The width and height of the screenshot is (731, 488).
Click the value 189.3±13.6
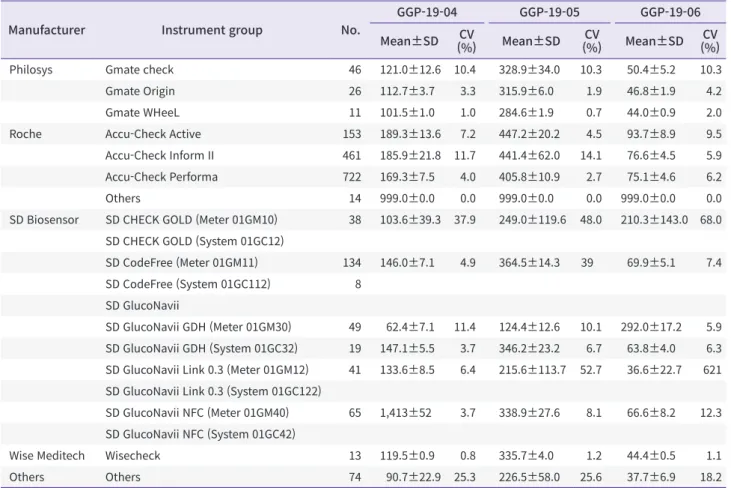(410, 134)
